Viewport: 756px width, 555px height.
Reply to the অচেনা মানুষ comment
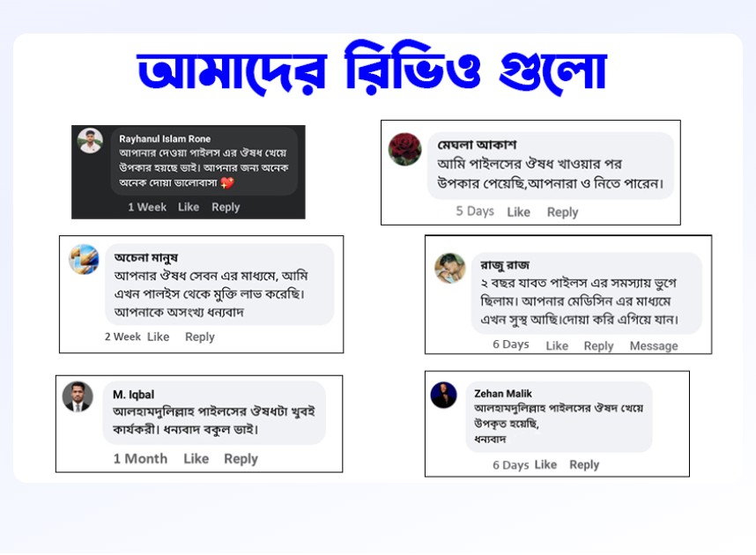(200, 337)
